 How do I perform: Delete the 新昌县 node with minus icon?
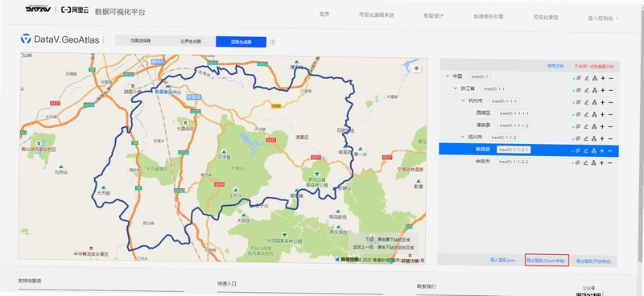[611, 150]
